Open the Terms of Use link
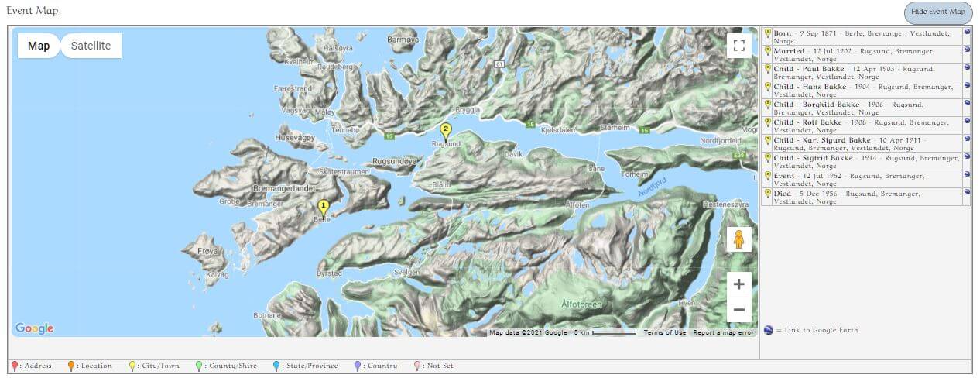Screen dimensions: 980x378 coord(664,332)
